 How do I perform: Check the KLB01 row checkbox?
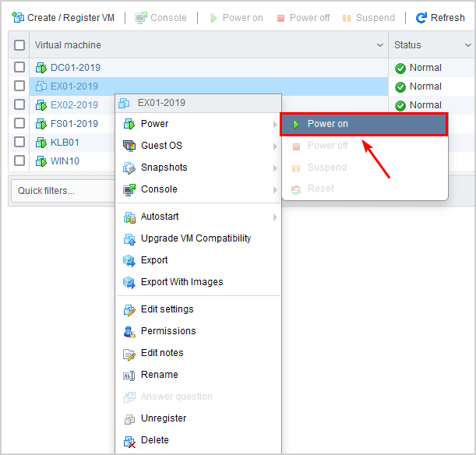(19, 142)
